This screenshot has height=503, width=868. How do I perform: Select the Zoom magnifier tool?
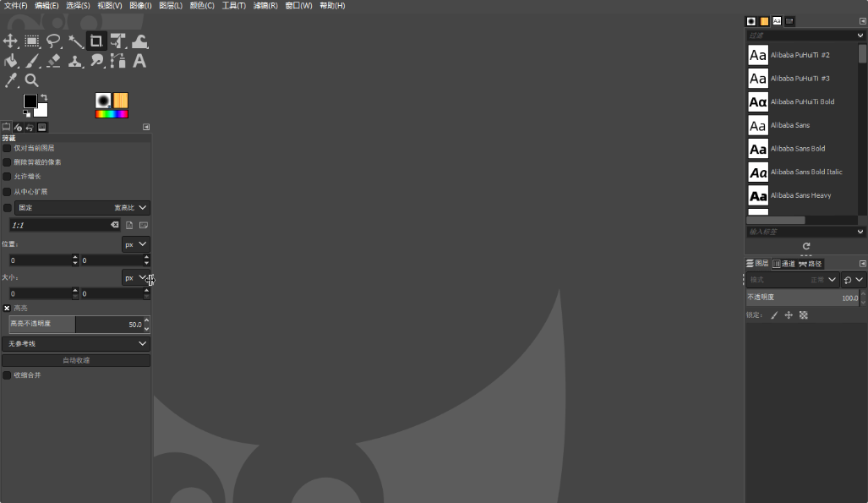pyautogui.click(x=32, y=80)
